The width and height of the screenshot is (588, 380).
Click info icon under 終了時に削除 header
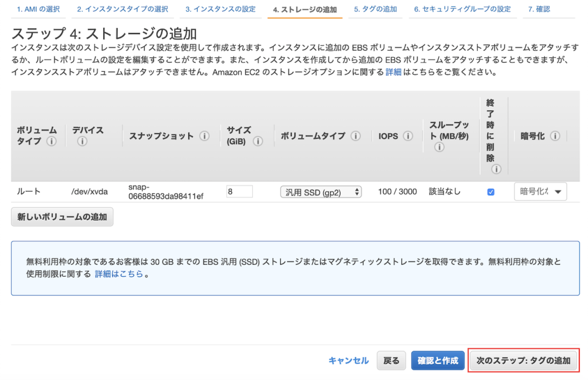pyautogui.click(x=496, y=169)
